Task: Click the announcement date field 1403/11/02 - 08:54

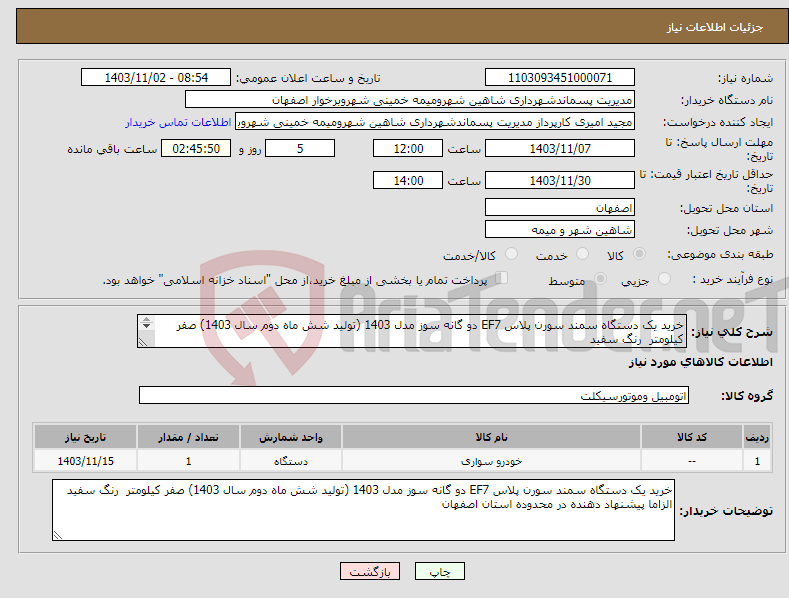Action: coord(156,78)
